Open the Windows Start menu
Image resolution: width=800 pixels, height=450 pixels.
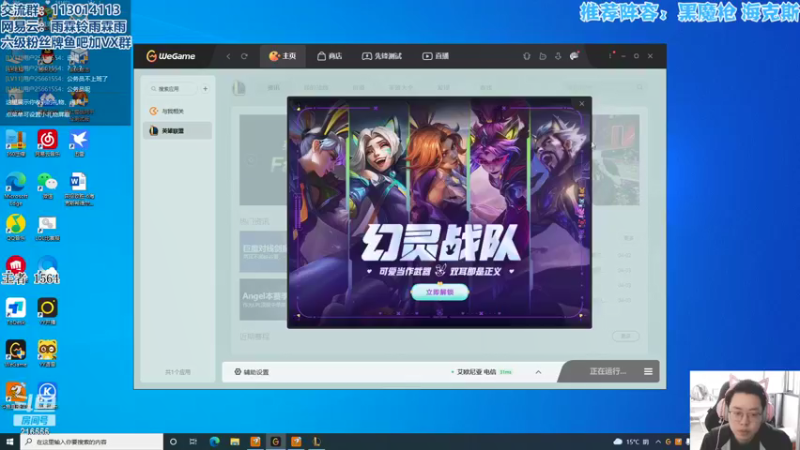click(10, 442)
